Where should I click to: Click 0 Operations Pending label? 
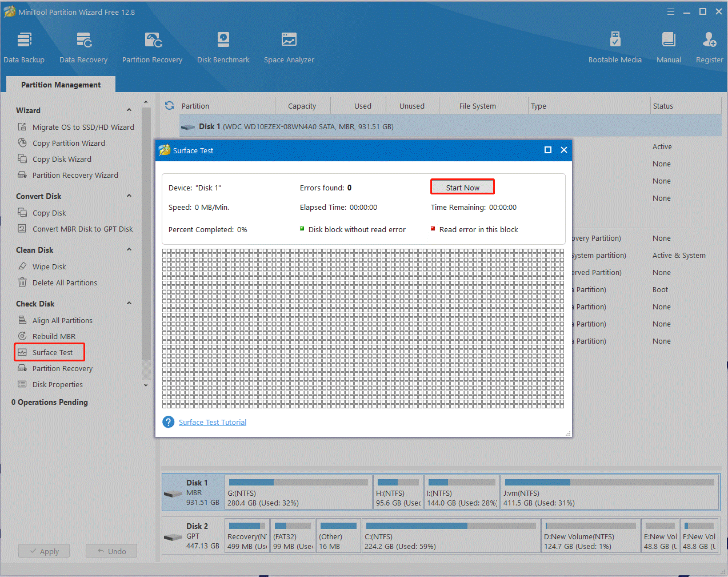[x=50, y=402]
